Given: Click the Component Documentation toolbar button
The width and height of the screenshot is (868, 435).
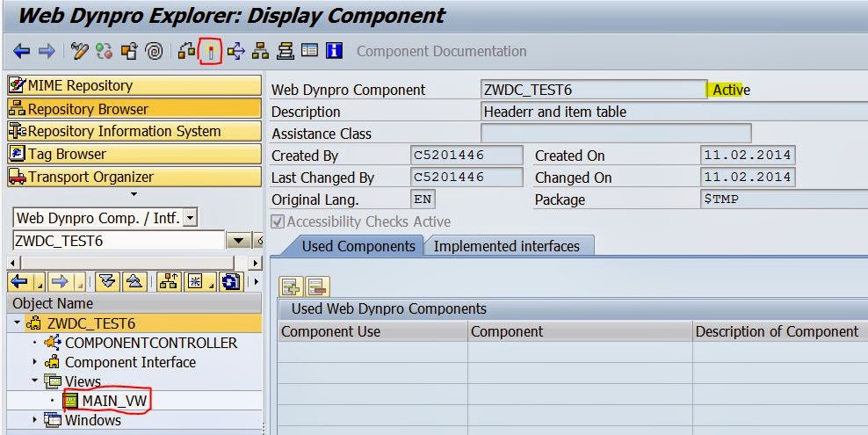Looking at the screenshot, I should click(x=441, y=52).
